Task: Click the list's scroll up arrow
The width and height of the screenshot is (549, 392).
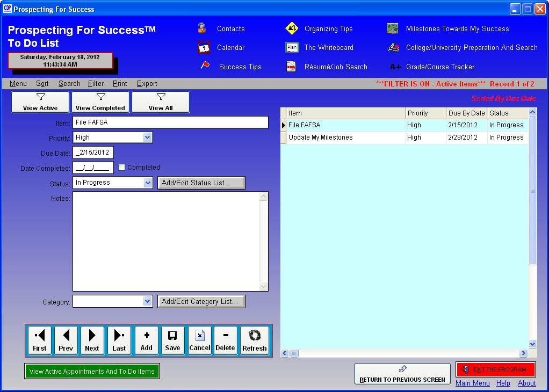Action: coord(532,112)
